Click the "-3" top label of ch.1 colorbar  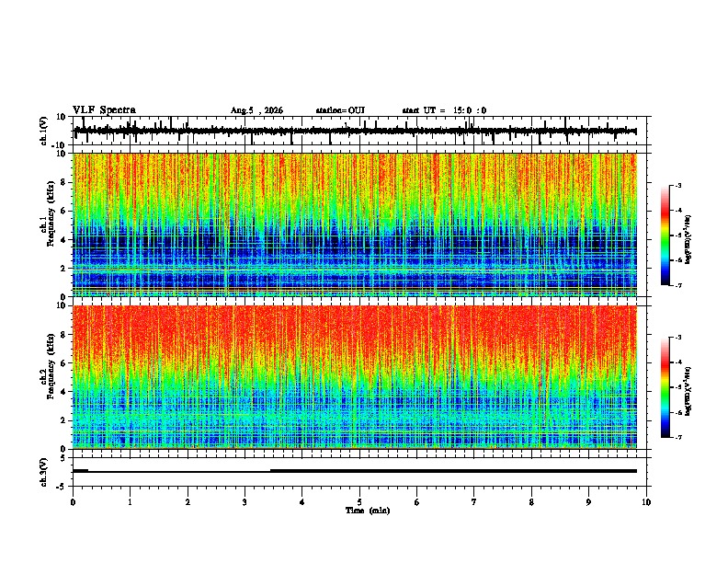(678, 185)
